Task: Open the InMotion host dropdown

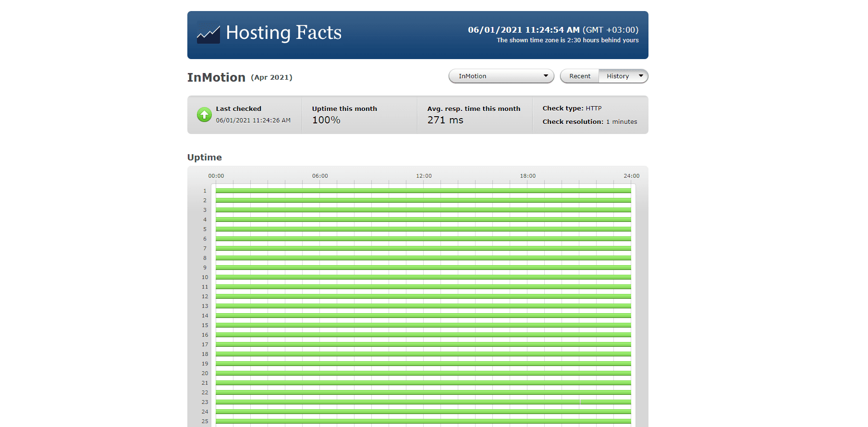Action: [501, 76]
